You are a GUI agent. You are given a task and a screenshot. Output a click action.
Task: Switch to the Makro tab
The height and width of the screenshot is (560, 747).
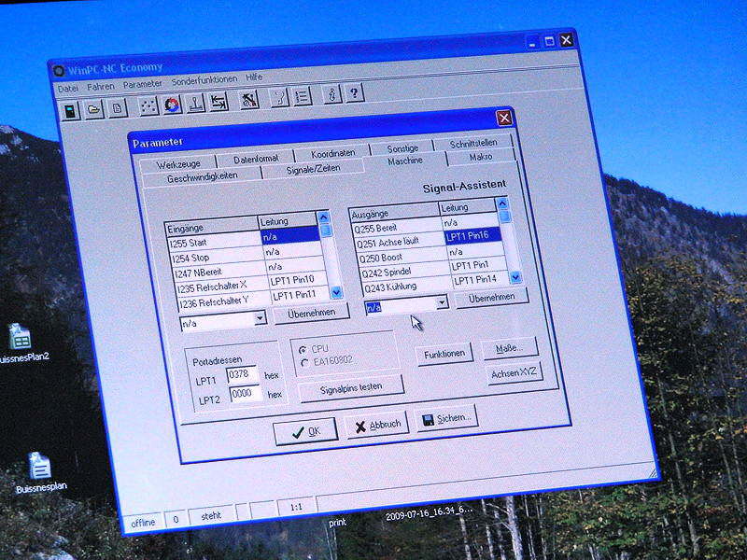481,157
